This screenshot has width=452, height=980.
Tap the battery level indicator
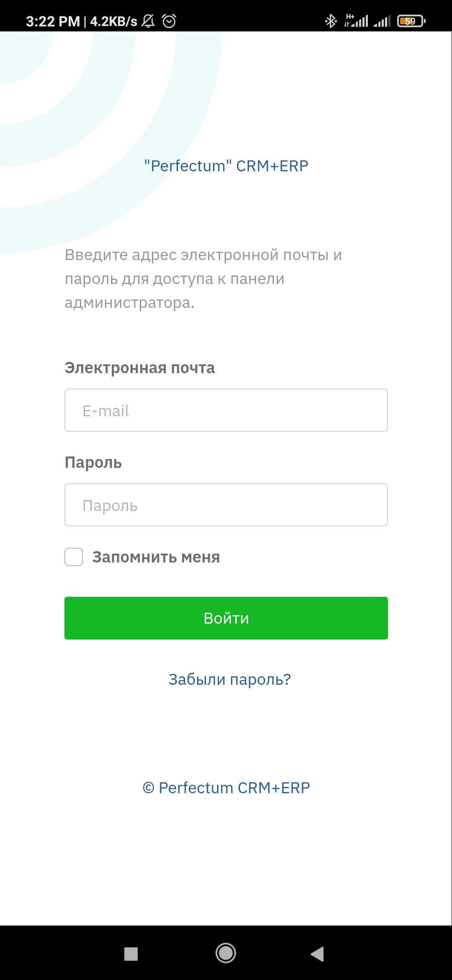(x=411, y=21)
